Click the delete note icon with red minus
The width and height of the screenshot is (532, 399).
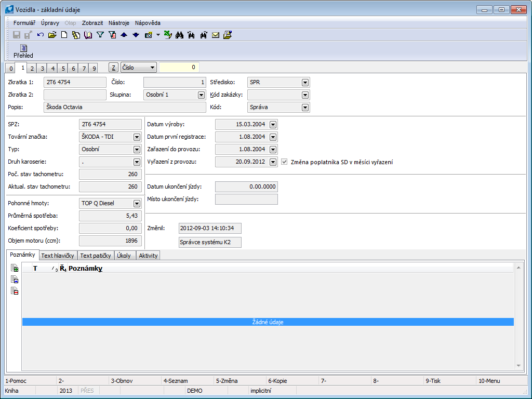(x=15, y=291)
